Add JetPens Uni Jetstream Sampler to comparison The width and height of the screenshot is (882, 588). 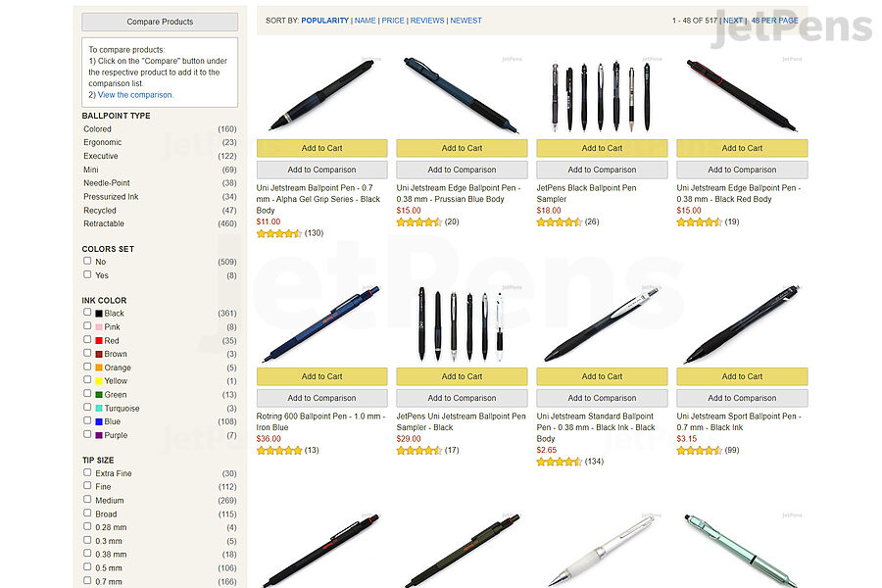tap(462, 398)
